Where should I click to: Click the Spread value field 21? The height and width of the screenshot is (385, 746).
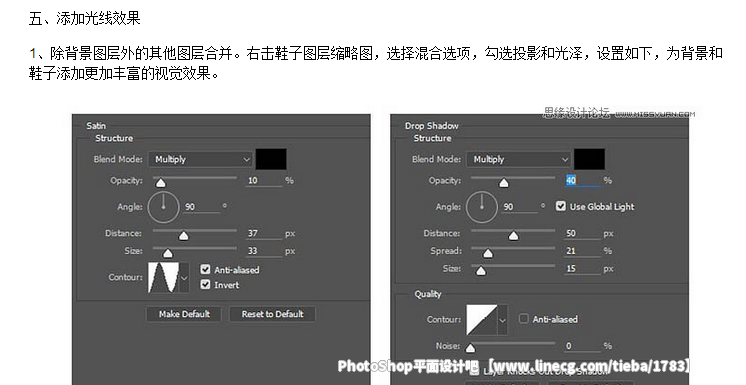pyautogui.click(x=582, y=251)
